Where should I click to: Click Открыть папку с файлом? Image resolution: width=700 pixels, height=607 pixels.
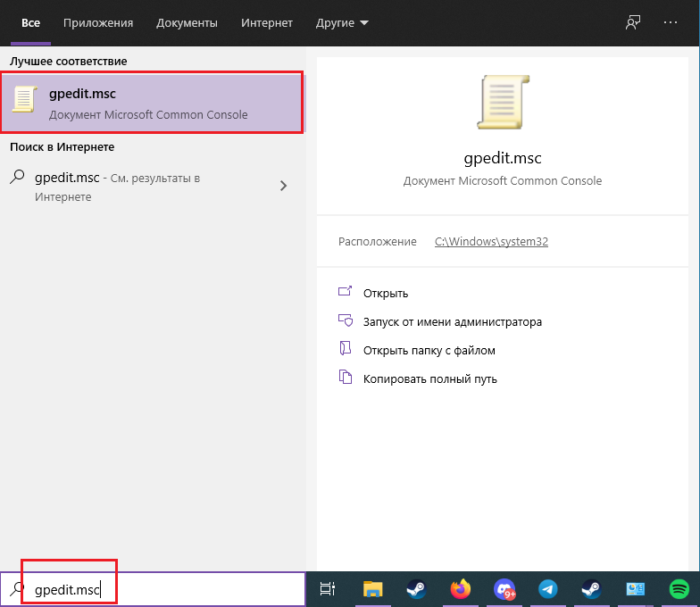(x=429, y=350)
